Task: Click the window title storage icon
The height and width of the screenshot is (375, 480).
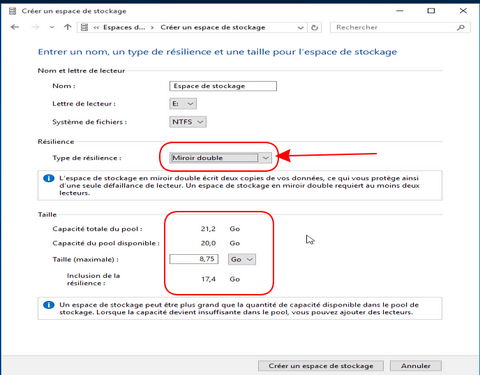Action: point(13,11)
